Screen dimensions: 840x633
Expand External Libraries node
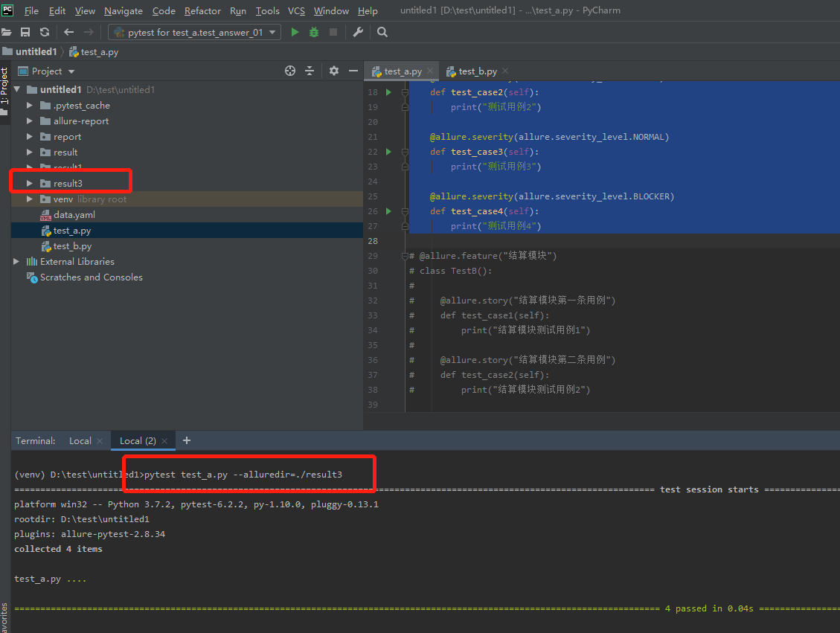(16, 261)
